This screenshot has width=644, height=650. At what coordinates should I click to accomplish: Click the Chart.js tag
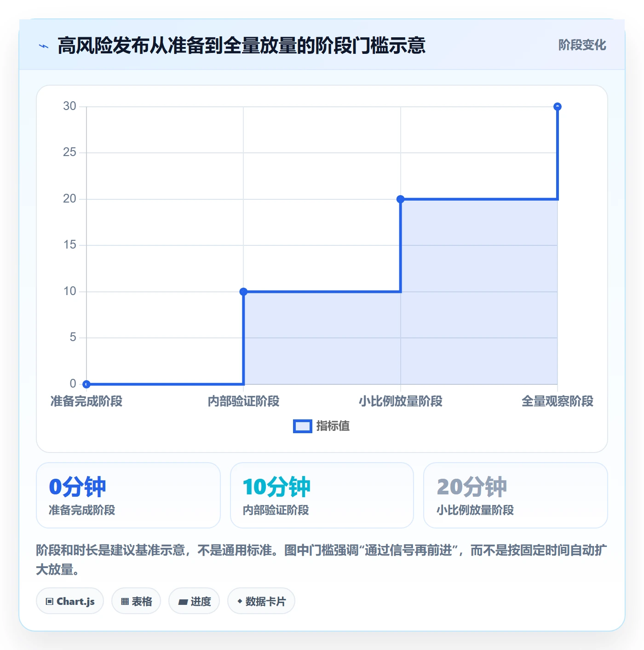(x=70, y=601)
